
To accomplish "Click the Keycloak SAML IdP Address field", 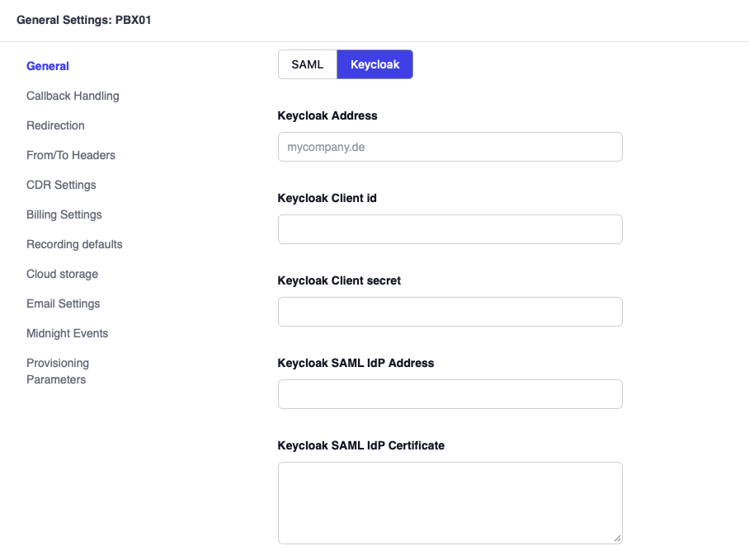I will coord(450,394).
